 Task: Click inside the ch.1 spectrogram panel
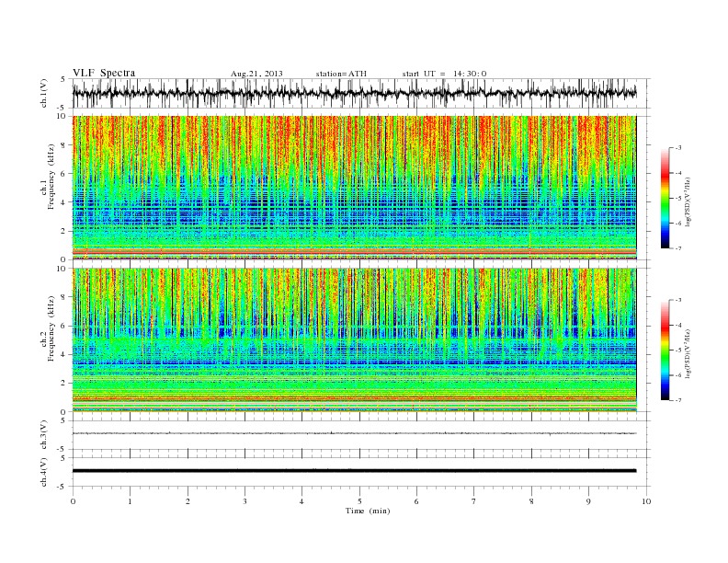tap(354, 188)
